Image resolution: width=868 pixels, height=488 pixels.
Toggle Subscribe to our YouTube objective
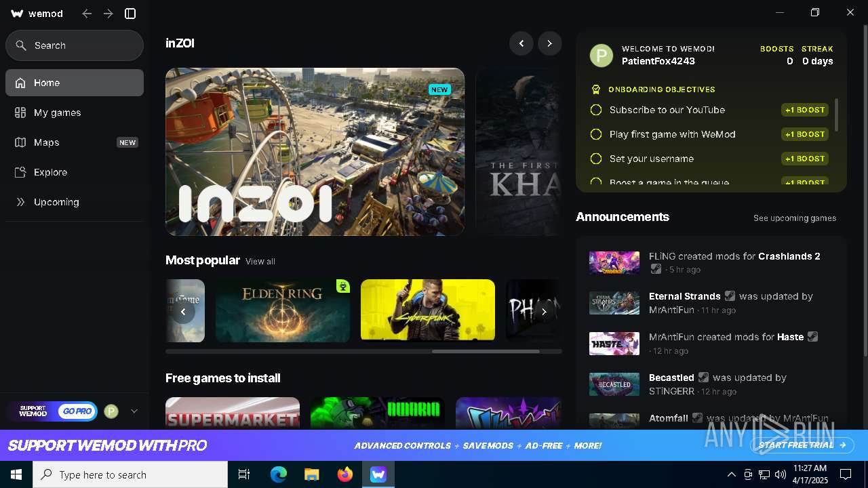pyautogui.click(x=596, y=110)
